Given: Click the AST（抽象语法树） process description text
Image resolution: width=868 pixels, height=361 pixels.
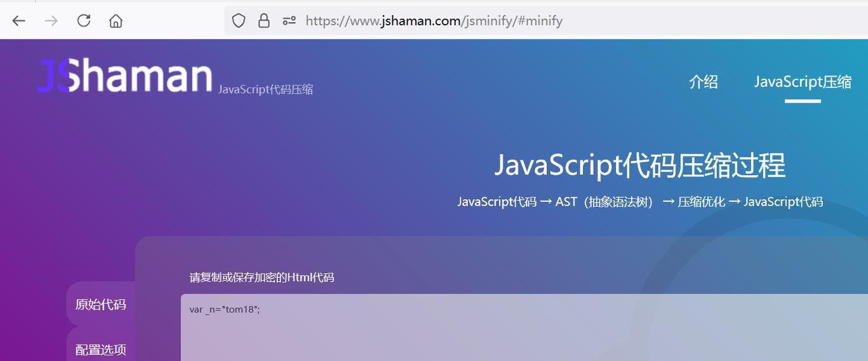Looking at the screenshot, I should (605, 202).
